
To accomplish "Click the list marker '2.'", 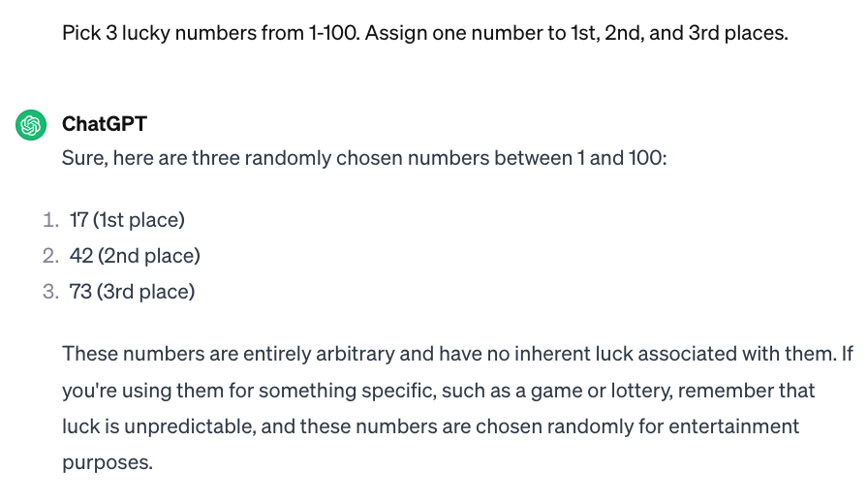I will [51, 256].
